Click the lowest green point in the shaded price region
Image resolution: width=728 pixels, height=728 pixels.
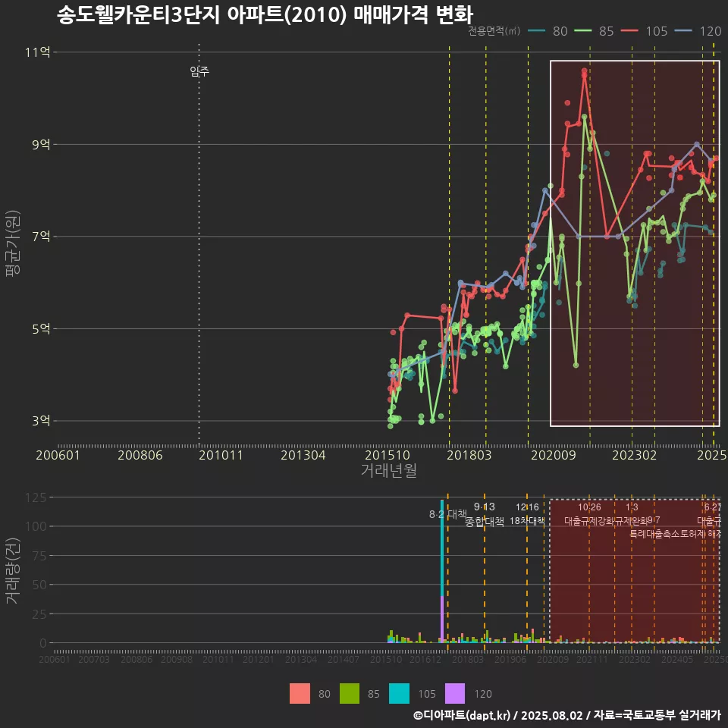pos(576,366)
